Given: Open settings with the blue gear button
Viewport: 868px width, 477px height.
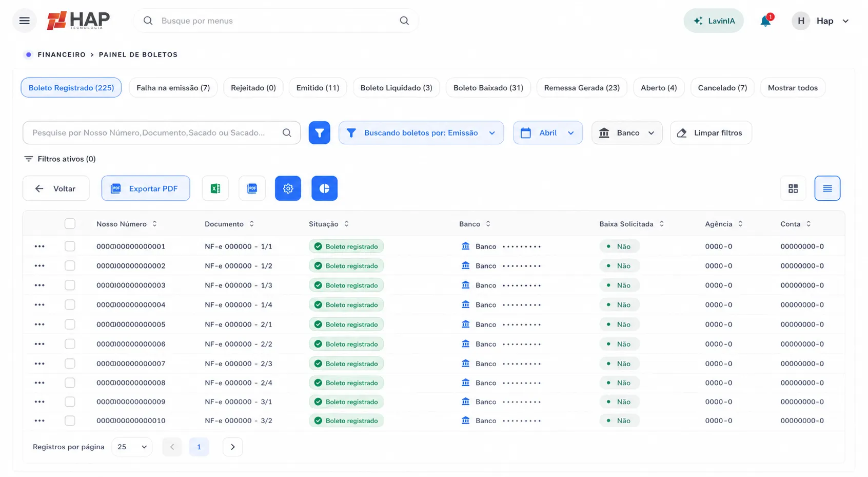Looking at the screenshot, I should [288, 188].
